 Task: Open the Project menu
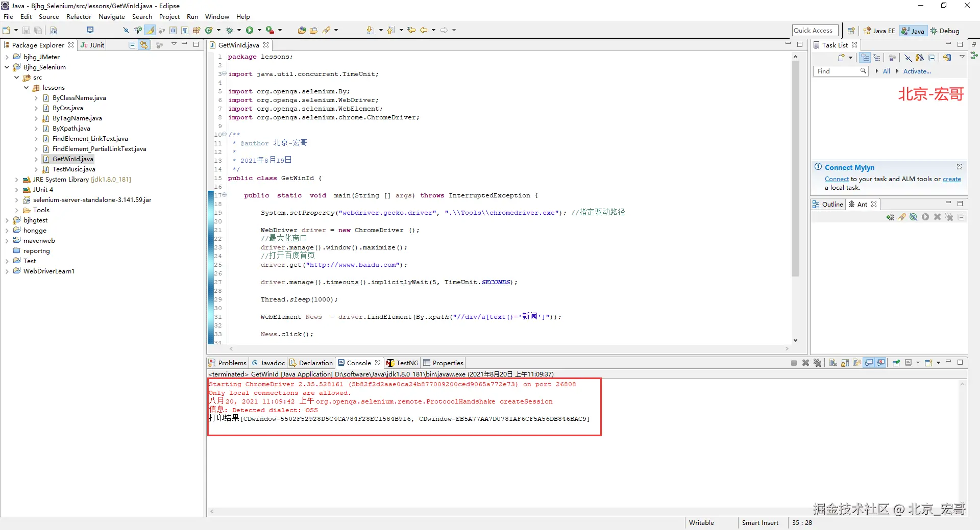point(169,17)
